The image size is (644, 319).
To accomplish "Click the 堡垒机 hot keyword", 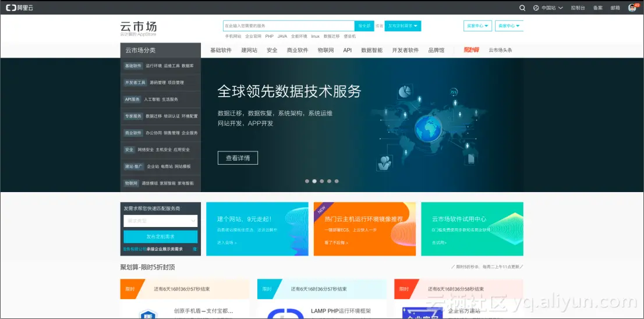I will pos(349,36).
